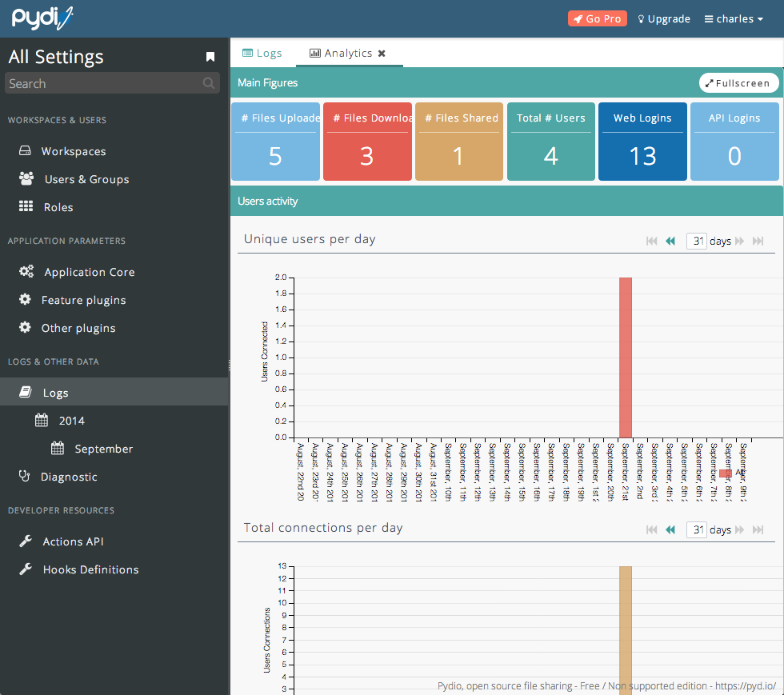Click the Fullscreen button
Viewport: 784px width, 695px height.
pyautogui.click(x=738, y=83)
